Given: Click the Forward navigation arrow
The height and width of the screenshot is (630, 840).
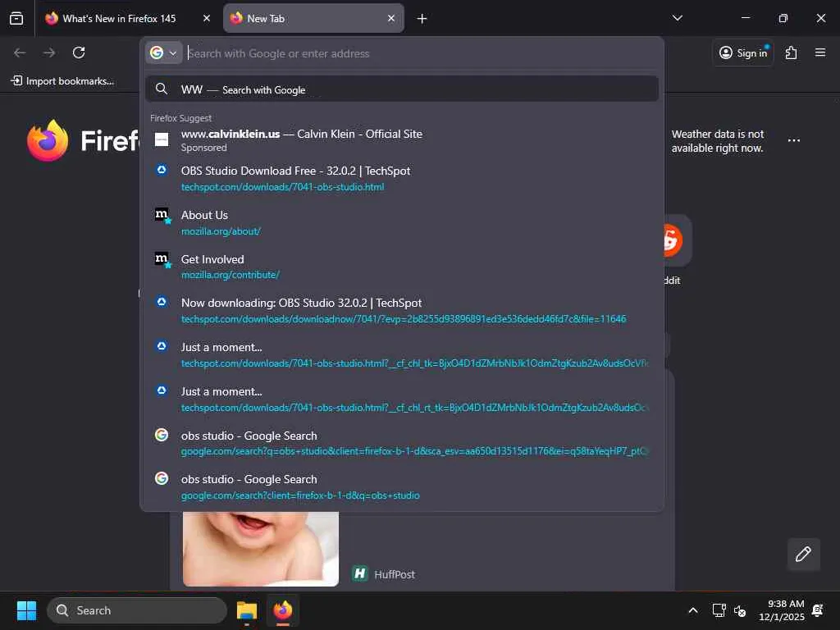Looking at the screenshot, I should 49,52.
